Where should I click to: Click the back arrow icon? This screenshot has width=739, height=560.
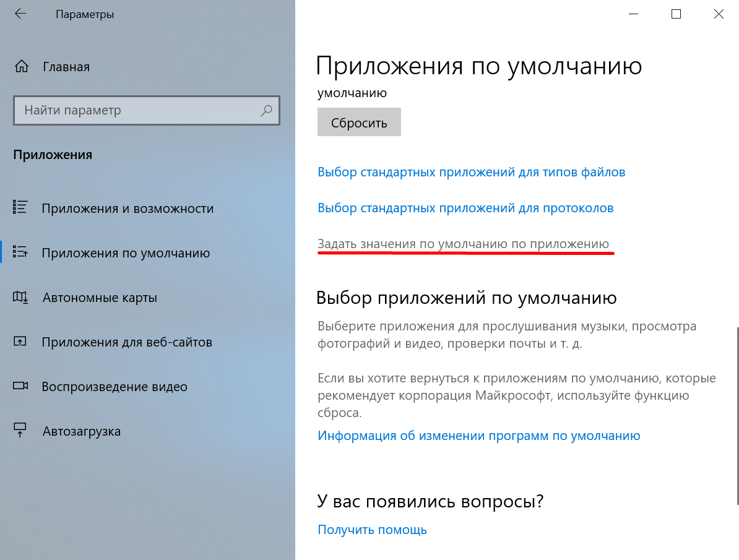click(x=20, y=14)
